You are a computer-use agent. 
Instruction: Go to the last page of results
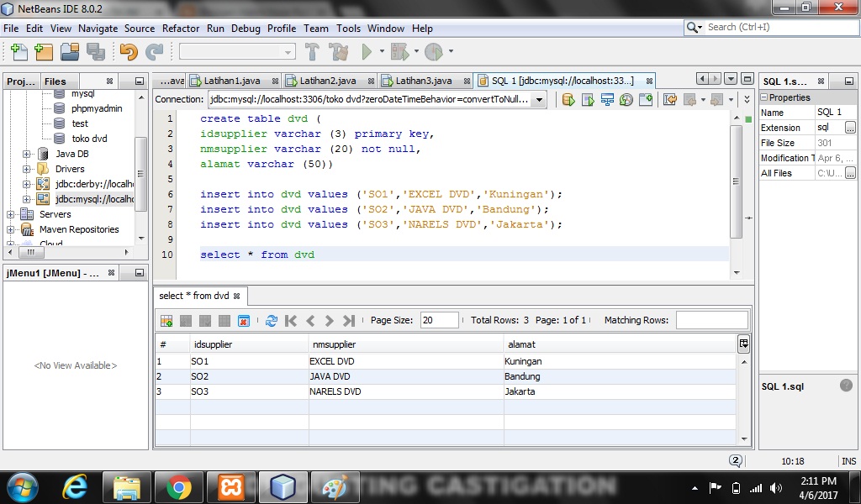point(349,320)
